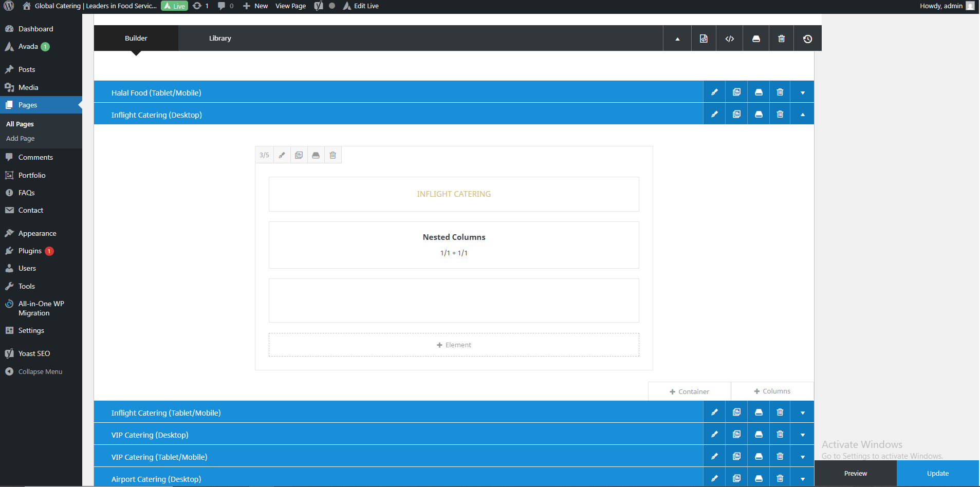Clone the 3/5 column
The height and width of the screenshot is (487, 980).
299,155
